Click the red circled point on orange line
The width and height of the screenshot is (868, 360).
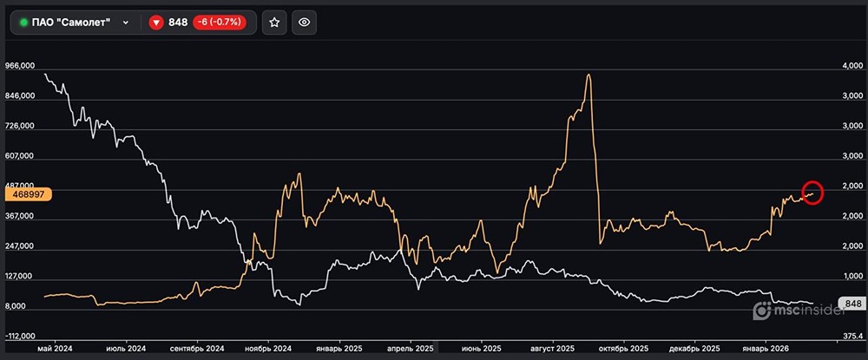coord(812,193)
